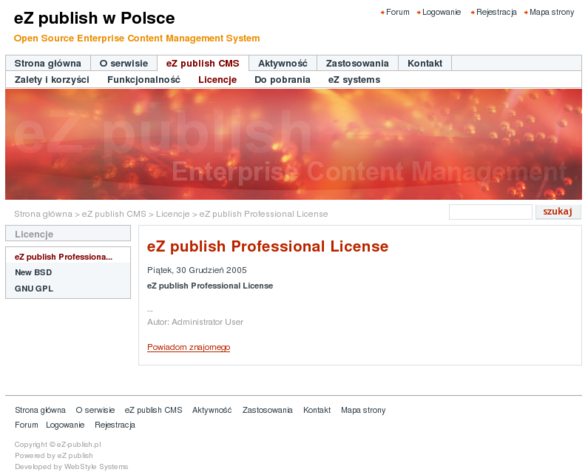Click the red eZ publish banner image
This screenshot has height=475, width=588.
pos(293,144)
